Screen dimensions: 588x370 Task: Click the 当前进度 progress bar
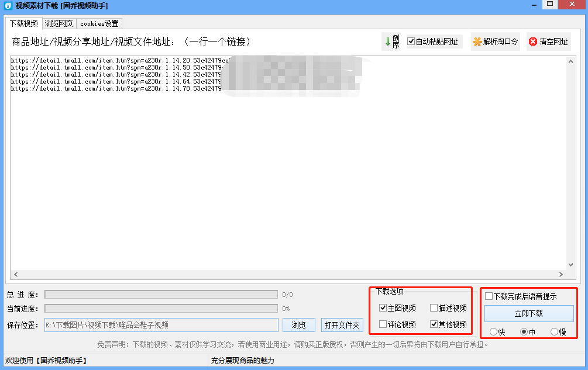click(161, 308)
